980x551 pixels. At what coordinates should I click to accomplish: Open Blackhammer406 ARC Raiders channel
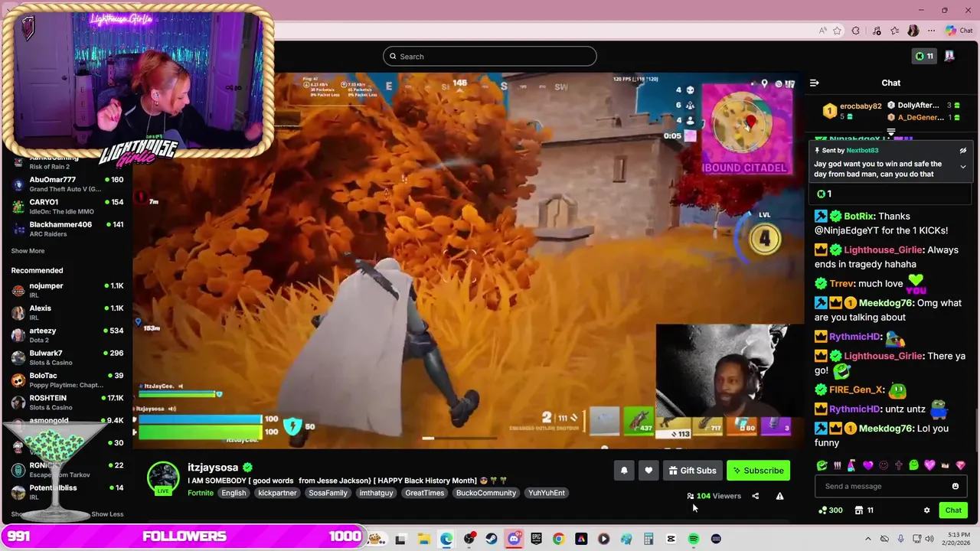pyautogui.click(x=67, y=229)
